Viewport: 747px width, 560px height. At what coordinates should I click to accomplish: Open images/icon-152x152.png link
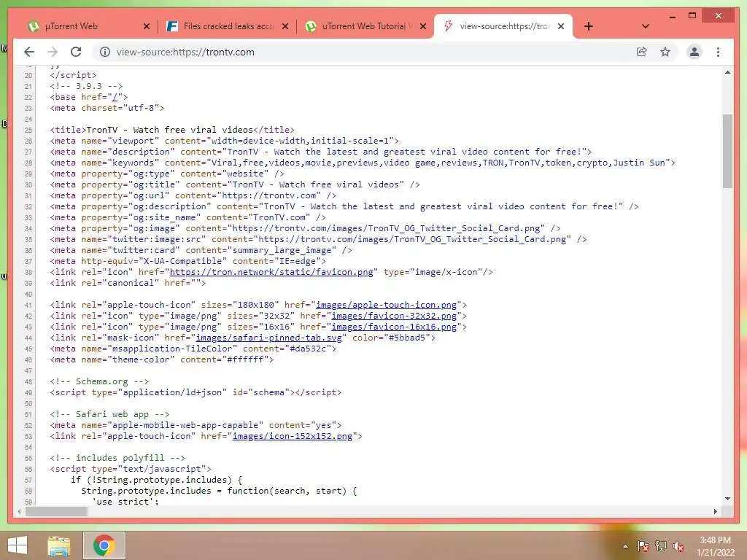(292, 437)
